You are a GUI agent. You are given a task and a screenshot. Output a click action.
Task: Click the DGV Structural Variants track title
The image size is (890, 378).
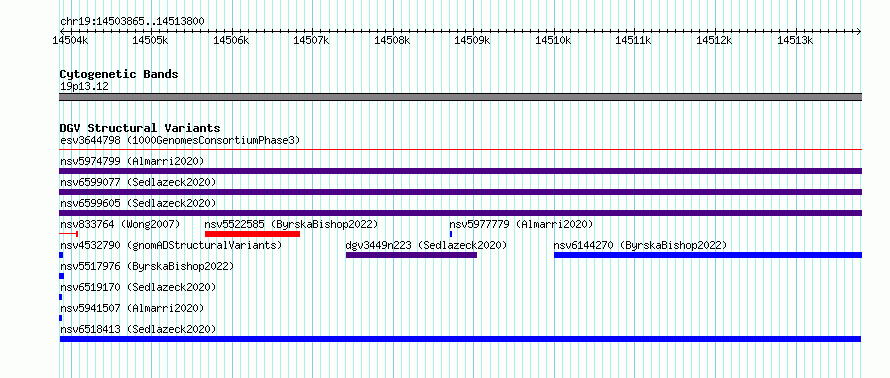coord(140,128)
